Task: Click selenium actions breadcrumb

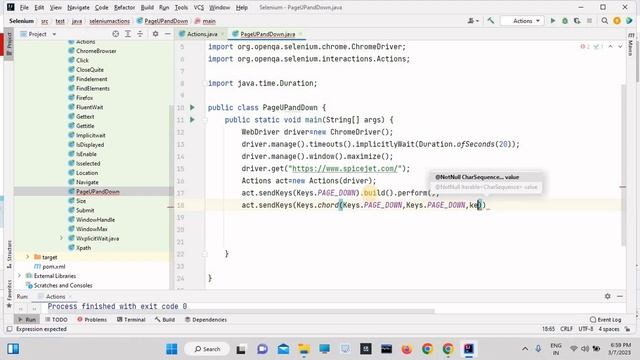Action: (x=109, y=21)
